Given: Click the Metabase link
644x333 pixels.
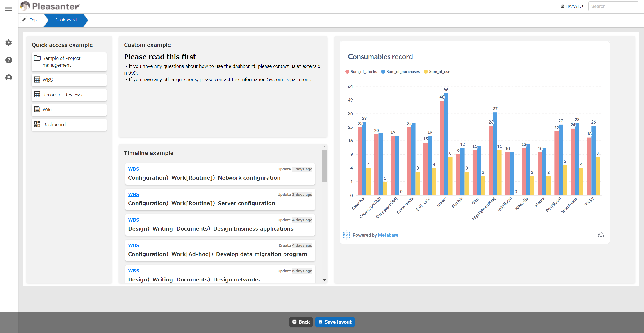Looking at the screenshot, I should pyautogui.click(x=388, y=235).
